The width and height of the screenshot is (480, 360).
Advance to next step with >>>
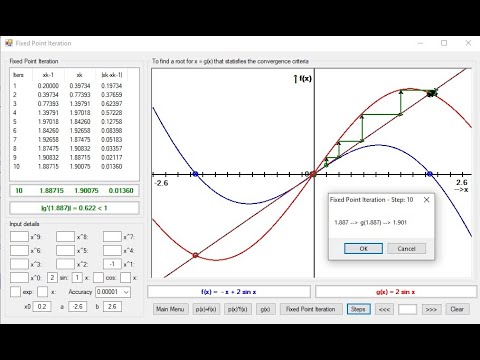pyautogui.click(x=431, y=309)
